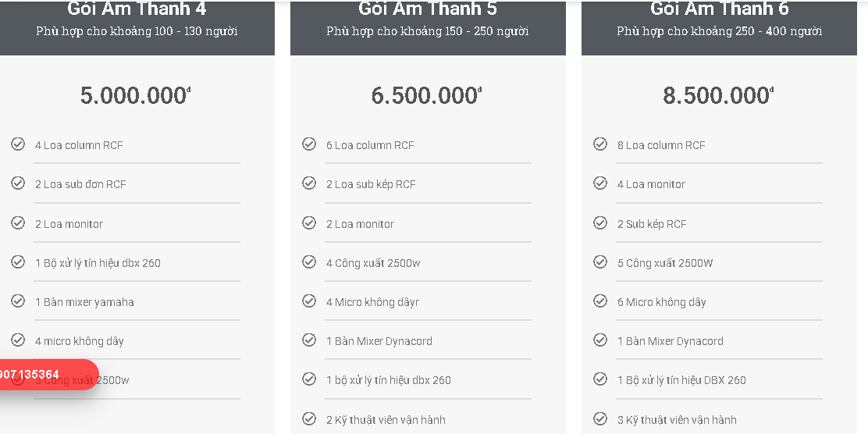The image size is (868, 434).
Task: Click check icon next to 3 Kỹ thuật viên vận hành
Action: click(x=600, y=419)
